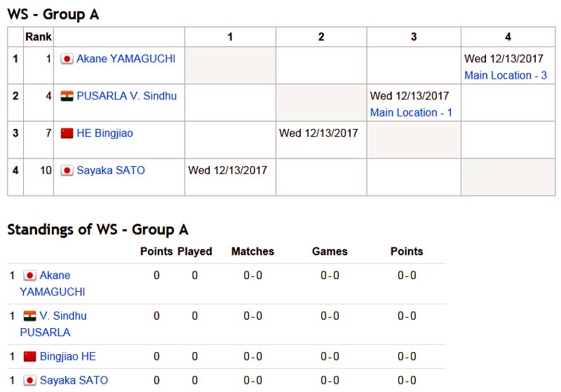
Task: Follow the Main Location - 3 link
Action: pos(506,76)
